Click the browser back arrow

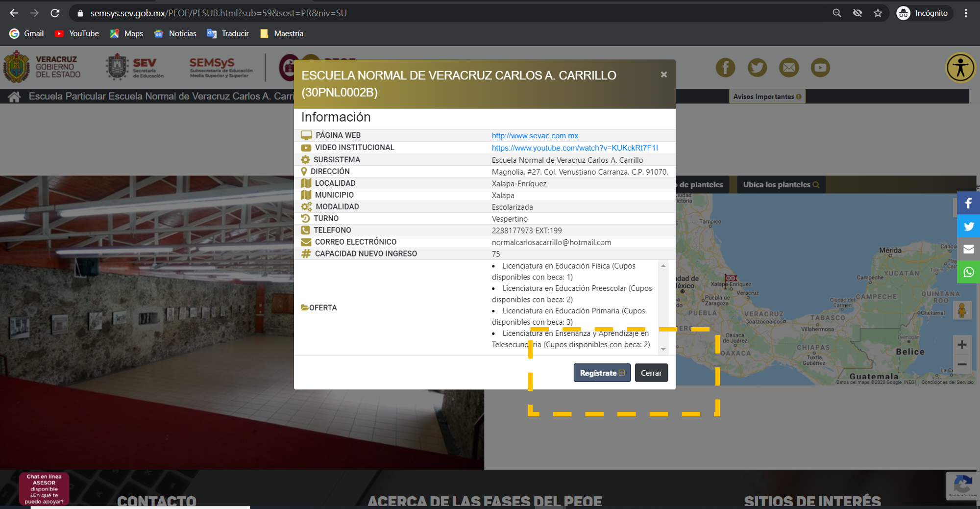tap(14, 13)
